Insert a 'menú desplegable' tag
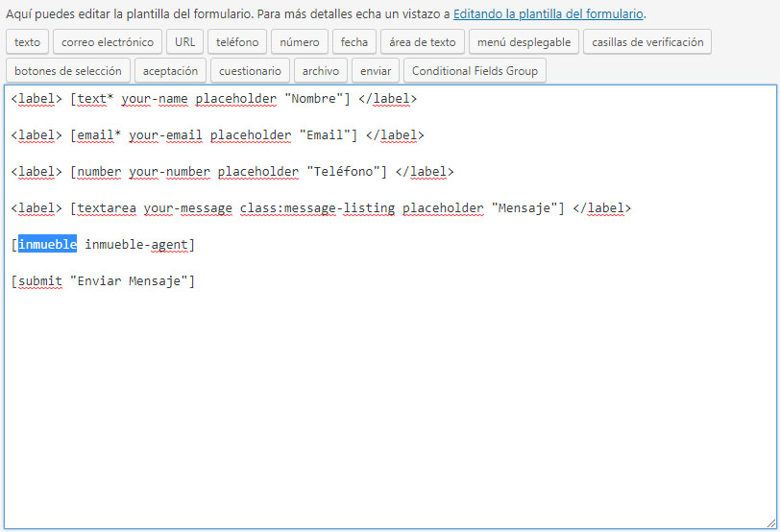Image resolution: width=780 pixels, height=532 pixels. click(524, 42)
